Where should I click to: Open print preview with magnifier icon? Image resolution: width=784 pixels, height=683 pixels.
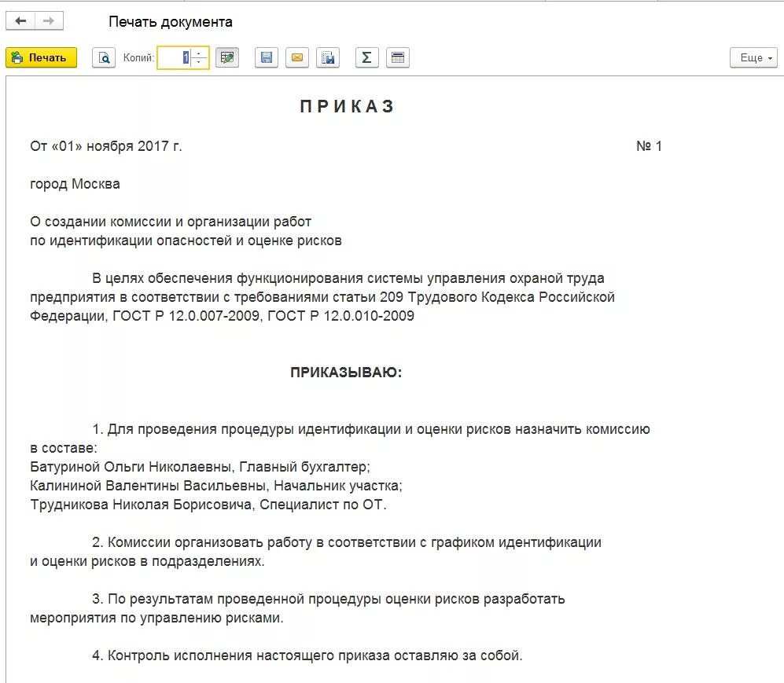pyautogui.click(x=104, y=57)
